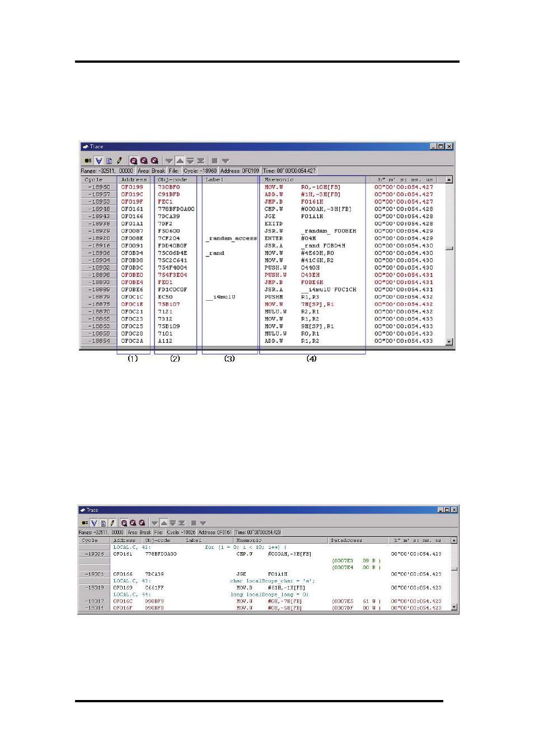
Task: Click source line 'LOCAL.C, 42:'
Action: pos(132,547)
